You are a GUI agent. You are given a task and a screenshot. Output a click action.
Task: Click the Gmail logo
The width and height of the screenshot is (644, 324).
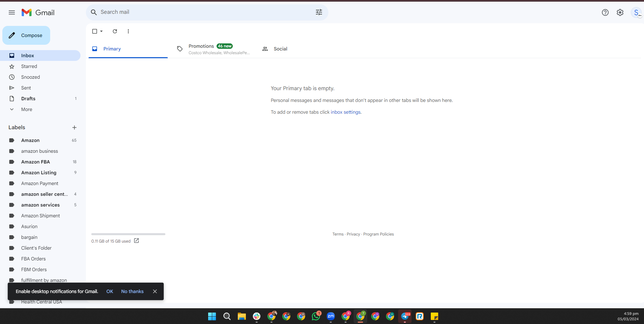[38, 12]
